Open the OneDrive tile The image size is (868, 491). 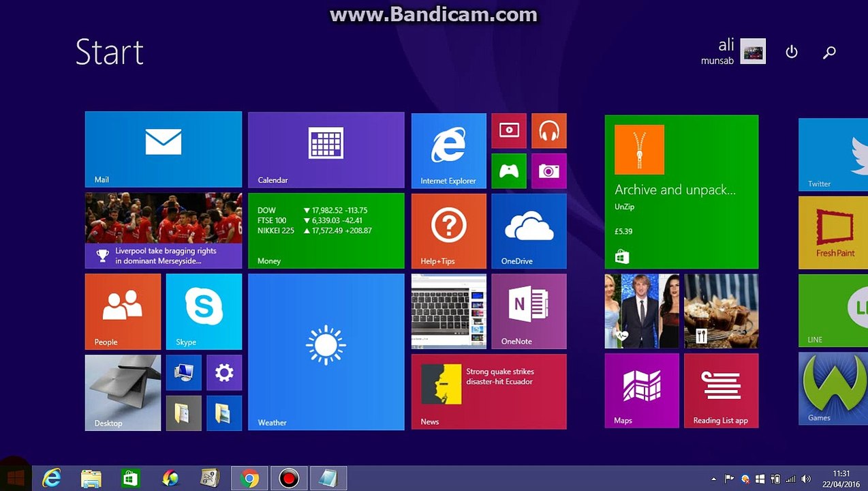click(529, 231)
